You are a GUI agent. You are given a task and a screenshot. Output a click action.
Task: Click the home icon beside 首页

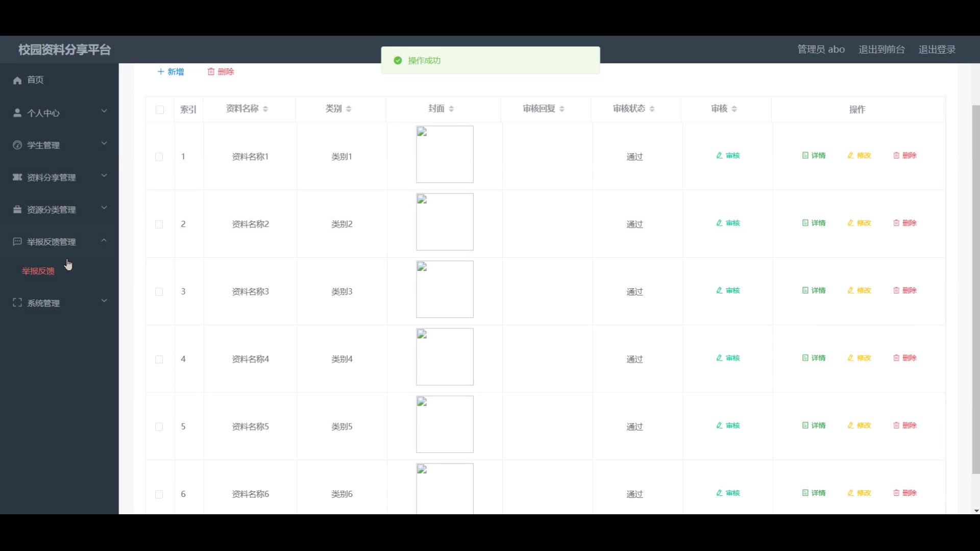pyautogui.click(x=17, y=80)
